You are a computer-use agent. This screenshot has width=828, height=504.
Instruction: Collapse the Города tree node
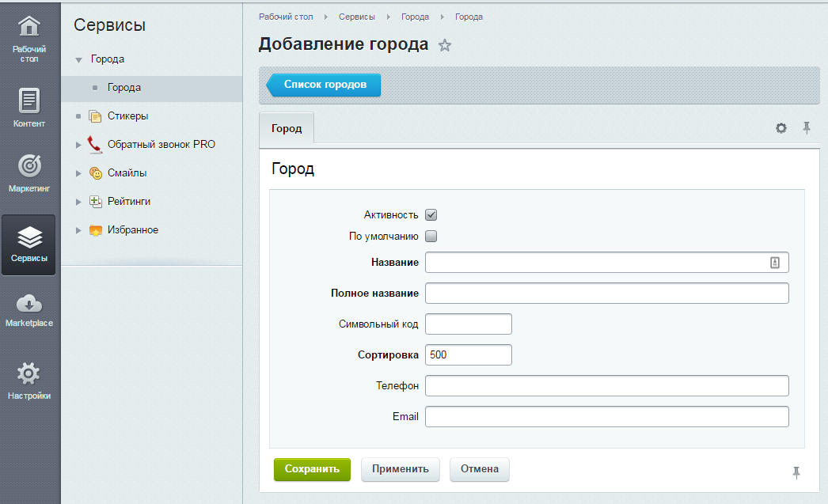78,60
